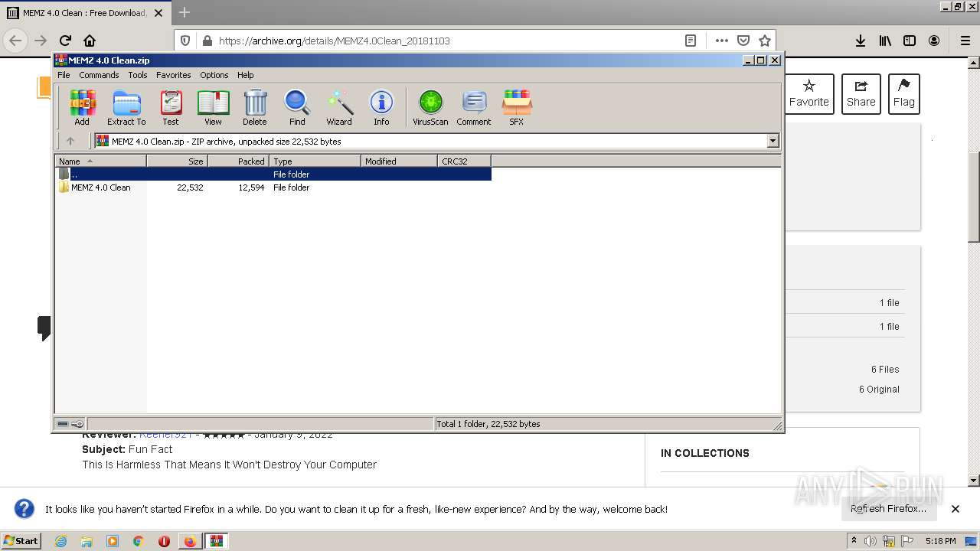Launch Internet Explorer from taskbar
The width and height of the screenshot is (980, 551).
[61, 541]
